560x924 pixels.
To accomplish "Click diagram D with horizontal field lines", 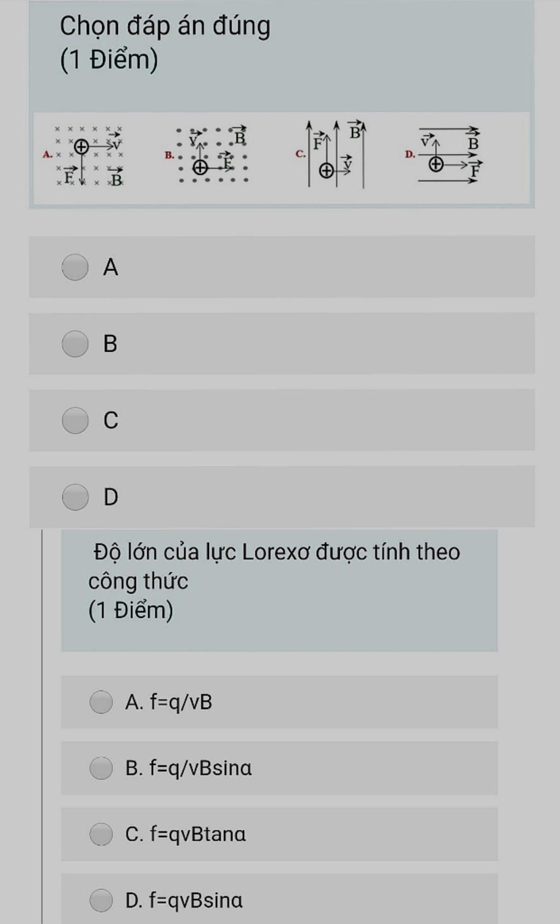I will (444, 155).
